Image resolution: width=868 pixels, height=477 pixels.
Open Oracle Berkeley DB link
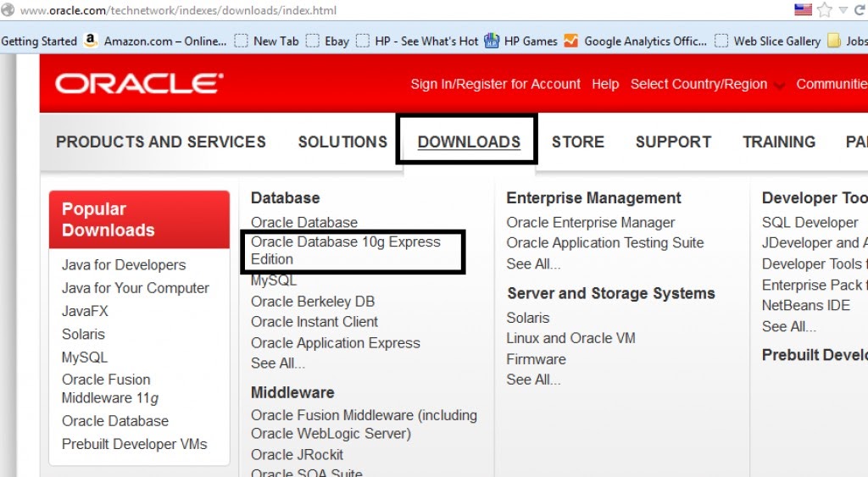[x=313, y=302]
